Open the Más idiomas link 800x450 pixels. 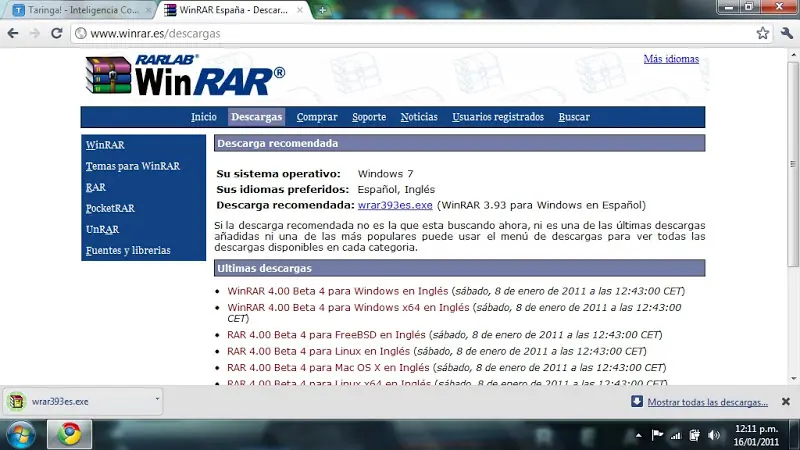(671, 59)
